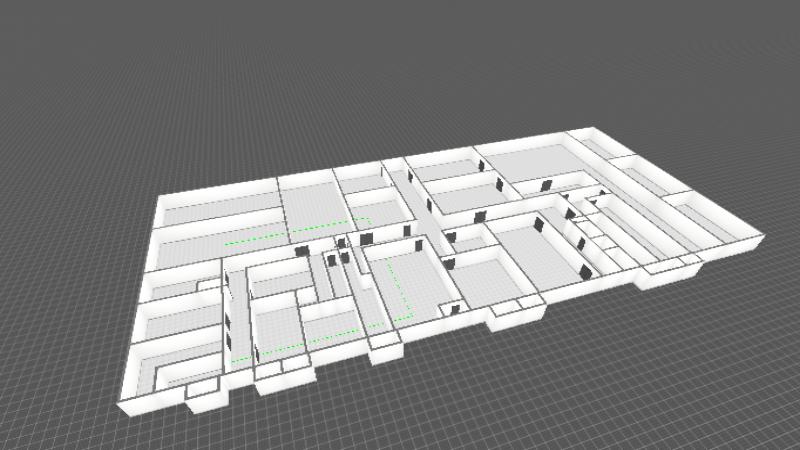The height and width of the screenshot is (450, 800).
Task: Select the door on the large back room's front wall
Action: click(546, 185)
